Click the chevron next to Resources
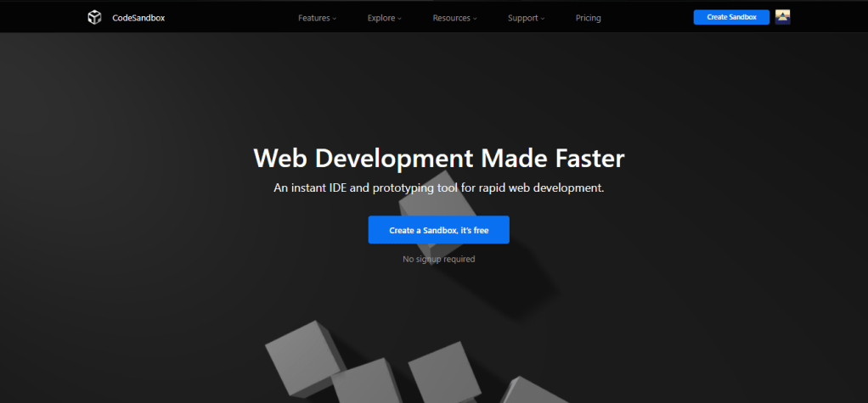 tap(475, 19)
